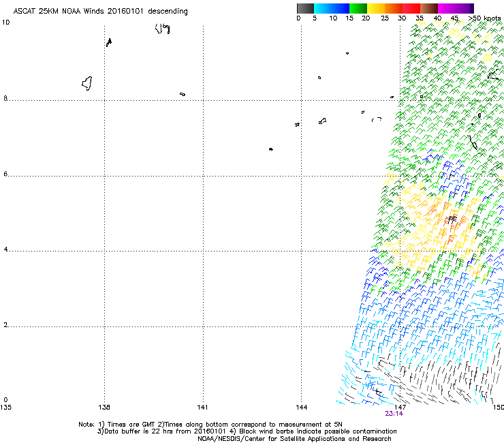Click the 'NOAA/NESDIS/Center for Satellite Applications and Research' credit

pyautogui.click(x=294, y=439)
